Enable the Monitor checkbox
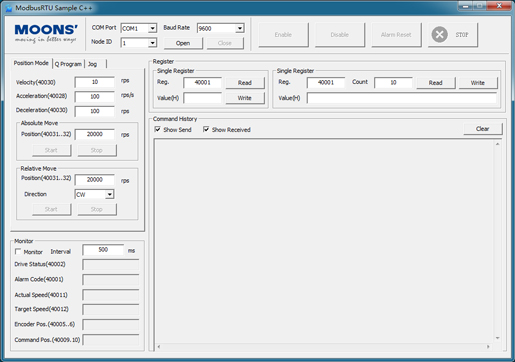This screenshot has height=362, width=515. point(18,251)
